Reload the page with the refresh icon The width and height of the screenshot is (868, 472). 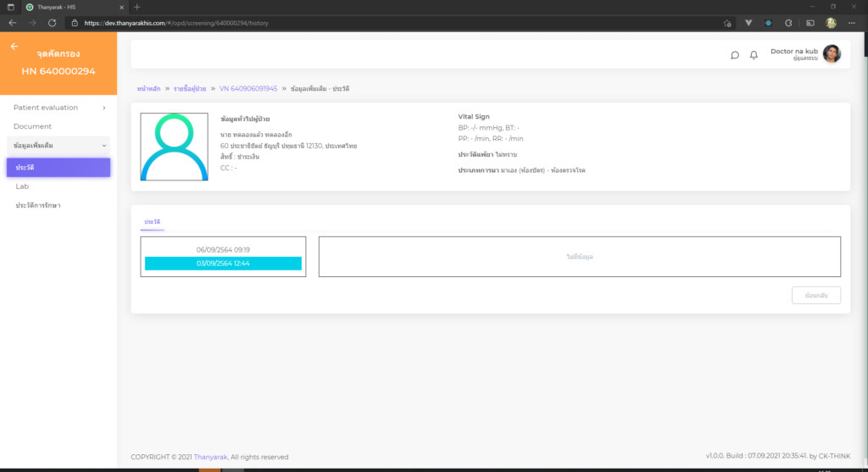coord(53,23)
